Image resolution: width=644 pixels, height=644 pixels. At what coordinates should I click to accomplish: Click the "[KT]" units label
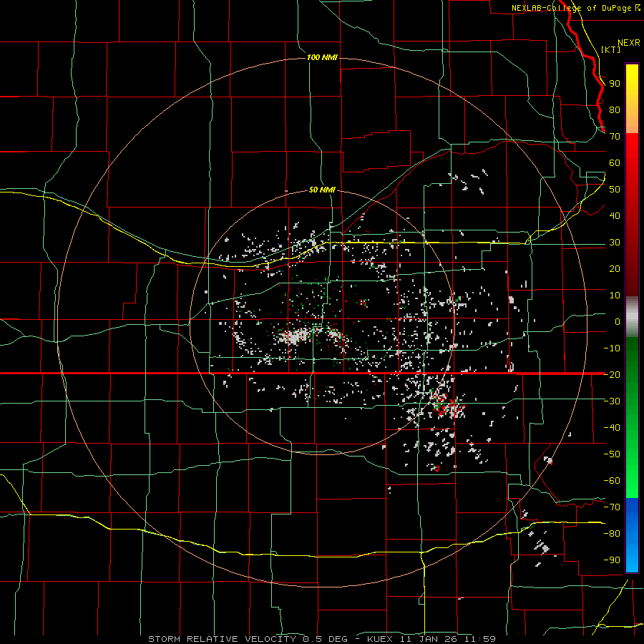click(x=610, y=49)
